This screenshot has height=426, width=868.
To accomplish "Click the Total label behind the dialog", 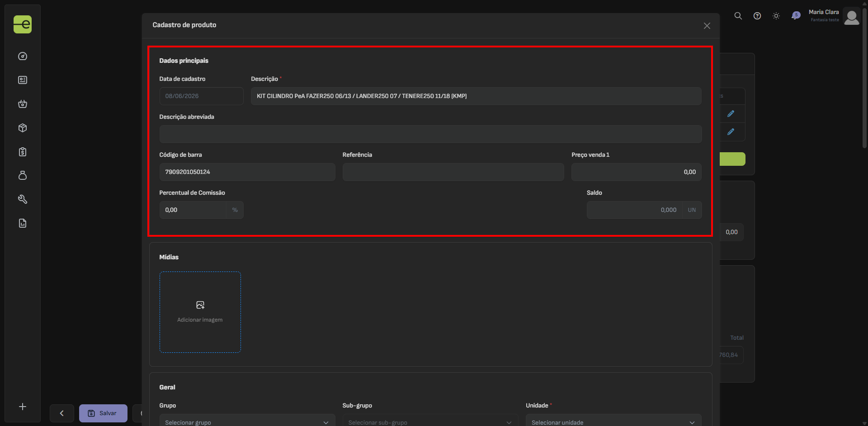I will (737, 338).
